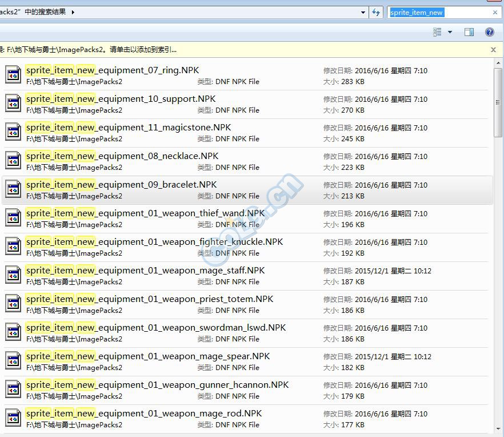Viewport: 504px width, 437px height.
Task: Select the highlighted equipment_09_bracelet.NPK result
Action: [121, 185]
